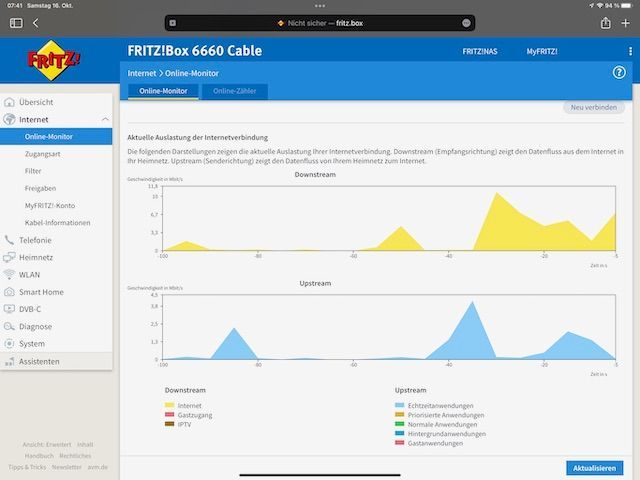Click the System gear icon
Viewport: 640px width, 480px height.
[9, 344]
